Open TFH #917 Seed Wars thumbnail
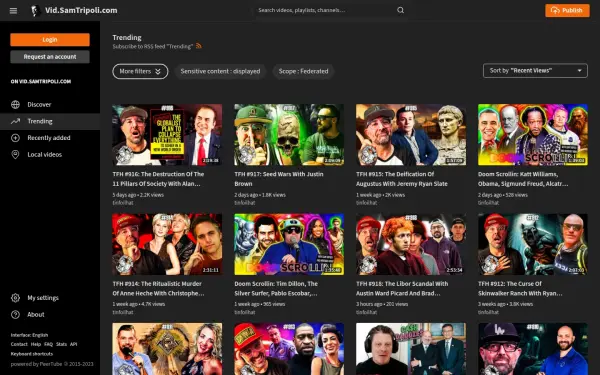 point(289,135)
